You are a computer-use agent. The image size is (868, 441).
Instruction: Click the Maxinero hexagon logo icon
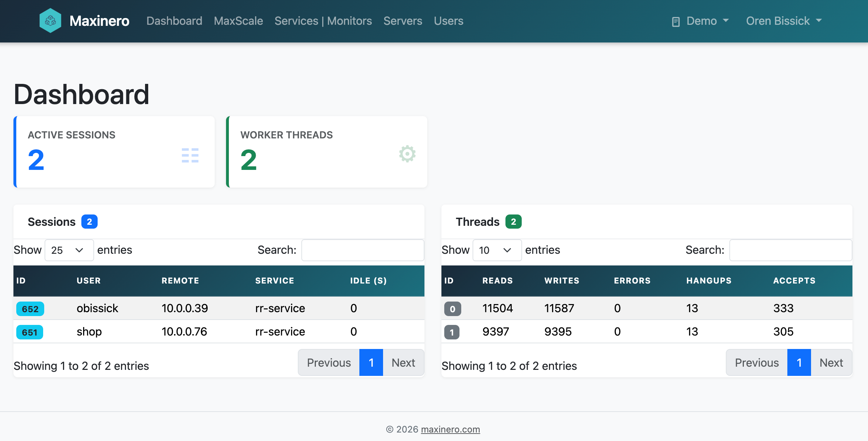click(50, 21)
